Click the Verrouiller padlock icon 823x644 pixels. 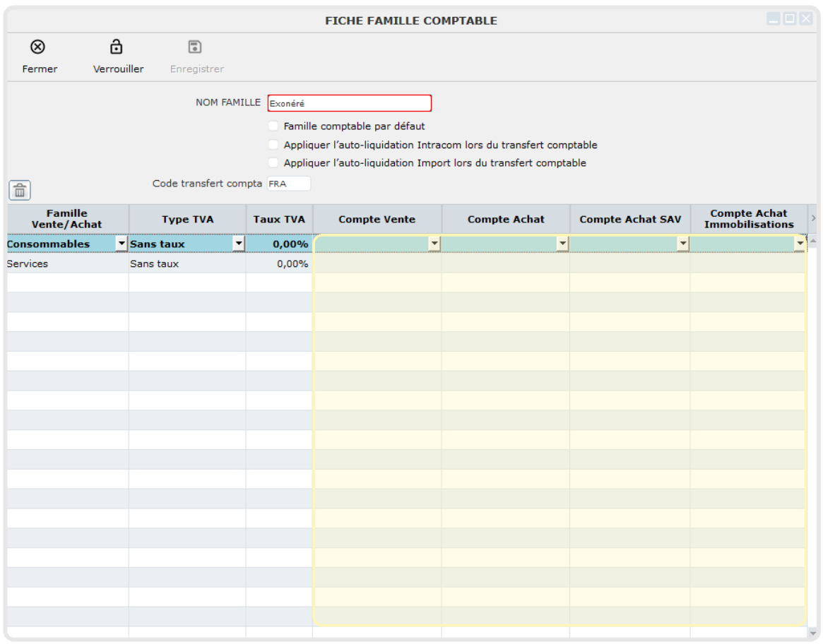[x=117, y=47]
